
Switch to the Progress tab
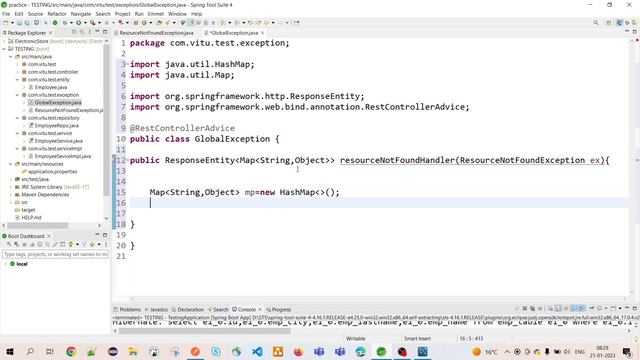click(278, 309)
